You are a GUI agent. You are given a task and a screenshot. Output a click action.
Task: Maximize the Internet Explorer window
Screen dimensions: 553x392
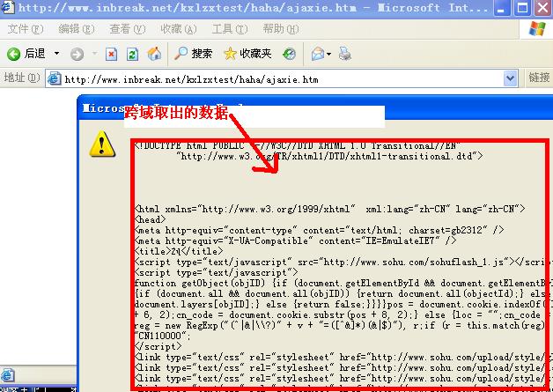coord(522,8)
